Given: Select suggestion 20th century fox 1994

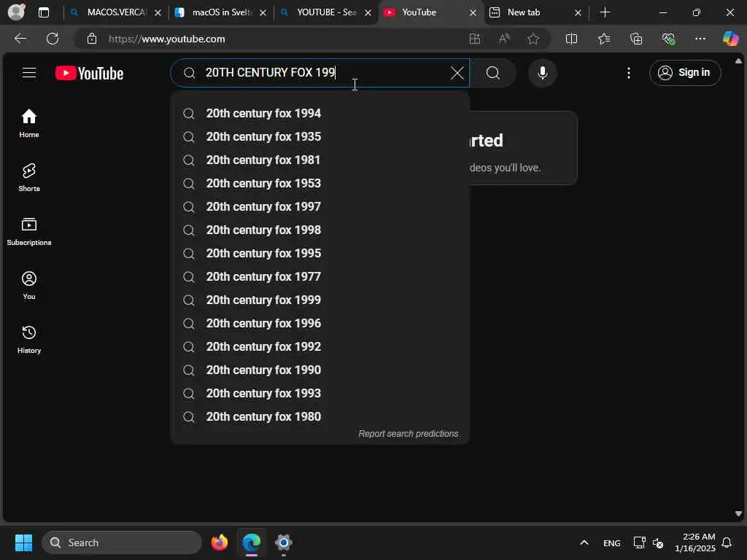Looking at the screenshot, I should 320,113.
